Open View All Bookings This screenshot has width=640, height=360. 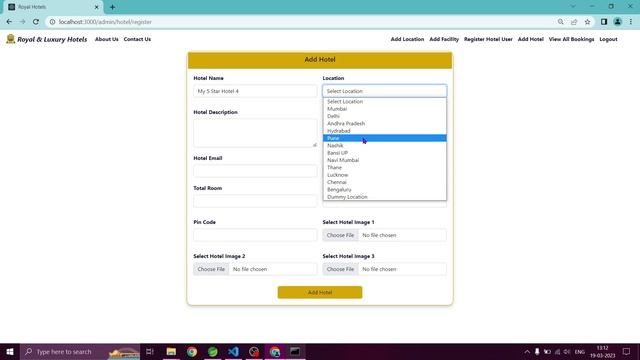(571, 39)
